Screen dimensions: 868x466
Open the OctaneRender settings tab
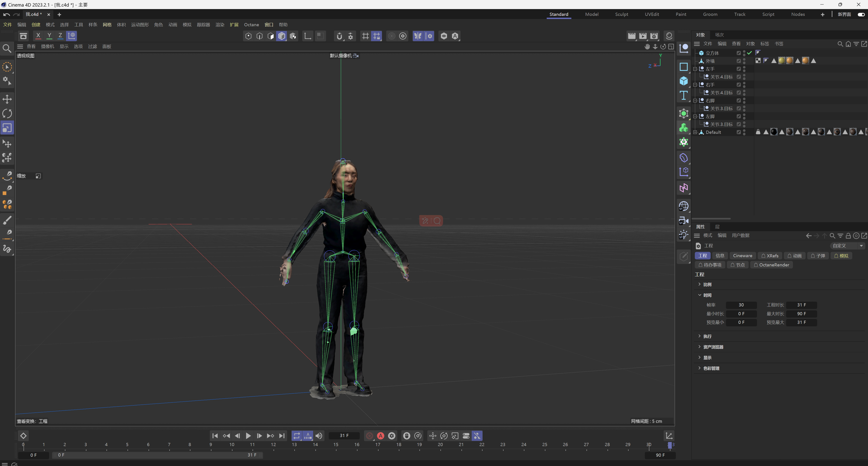tap(771, 265)
